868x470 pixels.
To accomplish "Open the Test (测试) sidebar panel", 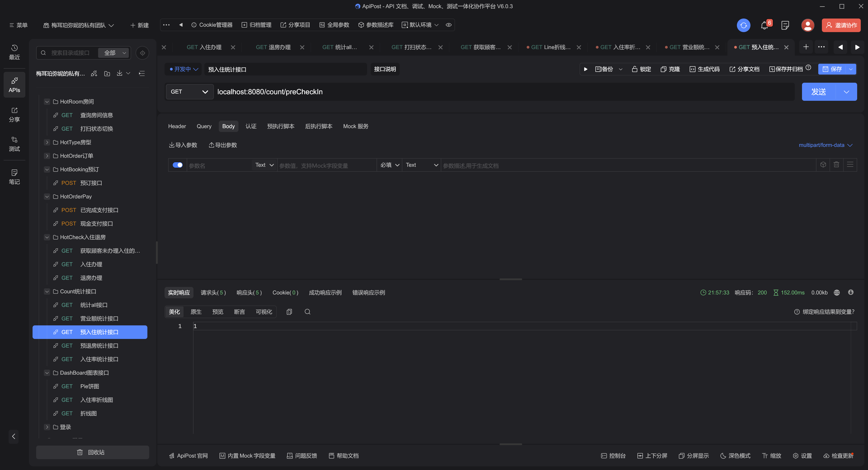I will coord(14,144).
